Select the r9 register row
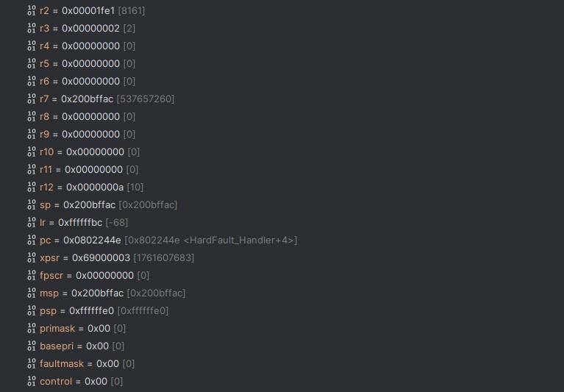This screenshot has height=392, width=564. 88,134
